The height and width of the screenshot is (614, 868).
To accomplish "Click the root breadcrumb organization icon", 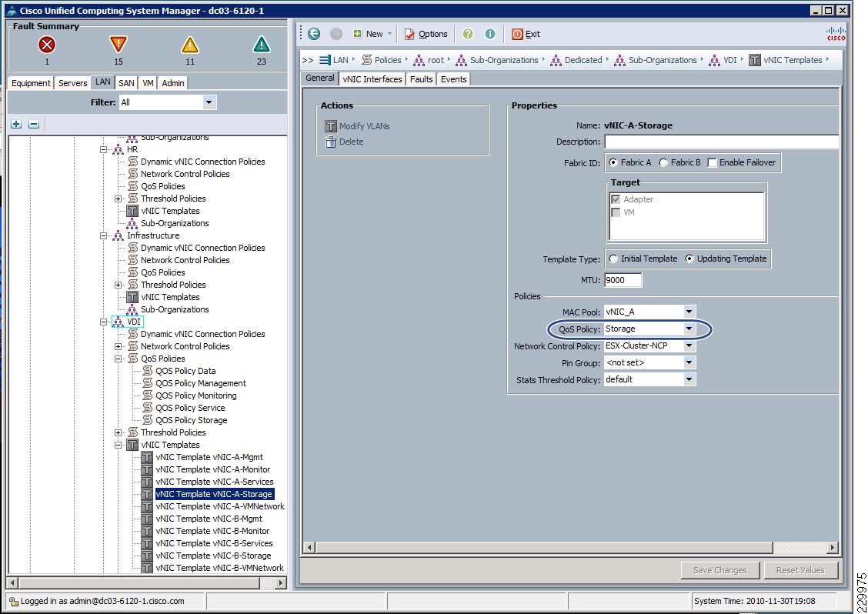I will [x=419, y=60].
